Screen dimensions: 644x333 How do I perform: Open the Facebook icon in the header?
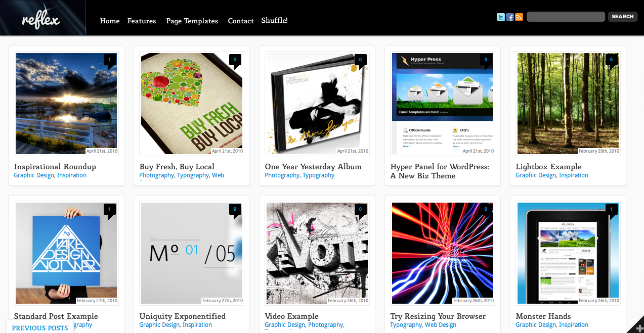510,17
